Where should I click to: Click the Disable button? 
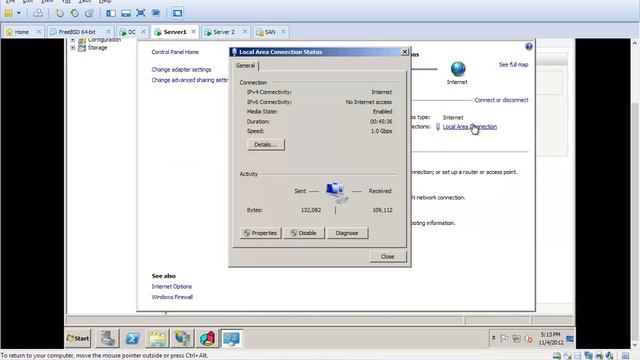coord(304,233)
